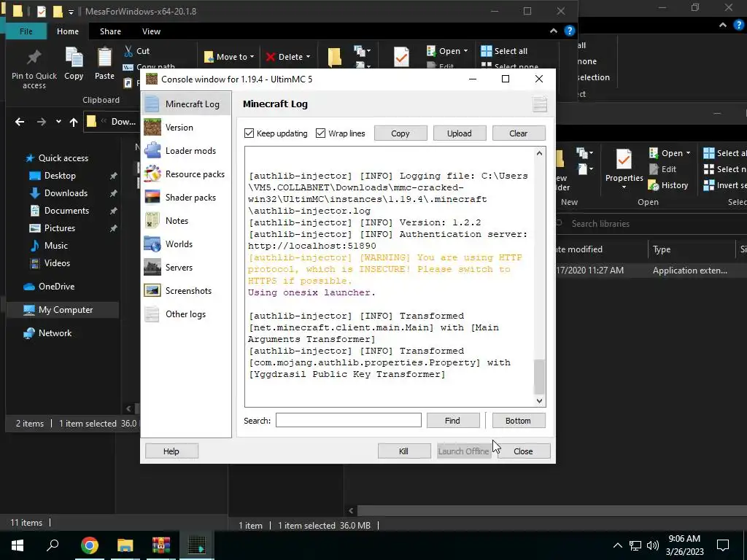Go back with Explorer back arrow
Screen dimensions: 747x560
point(20,122)
